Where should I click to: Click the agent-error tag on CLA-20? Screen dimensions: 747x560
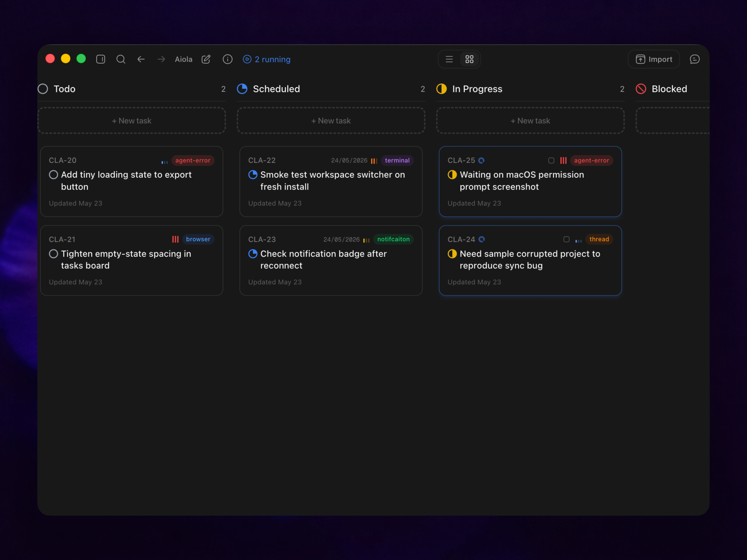tap(193, 160)
